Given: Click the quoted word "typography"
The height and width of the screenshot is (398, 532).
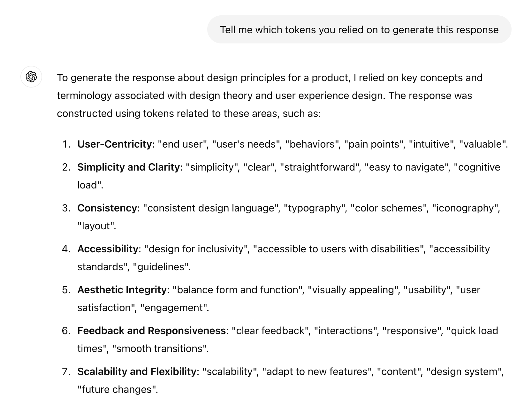Looking at the screenshot, I should click(315, 208).
